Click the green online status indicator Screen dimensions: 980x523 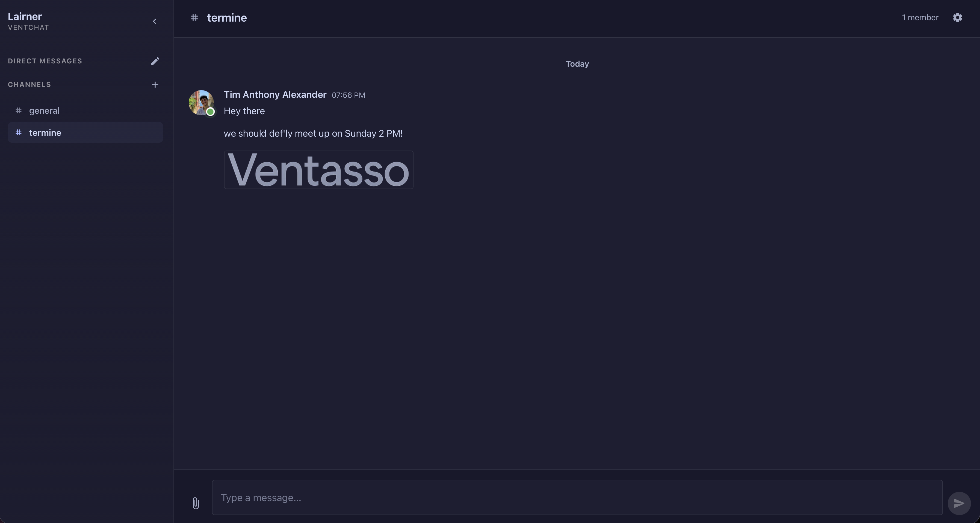tap(210, 112)
